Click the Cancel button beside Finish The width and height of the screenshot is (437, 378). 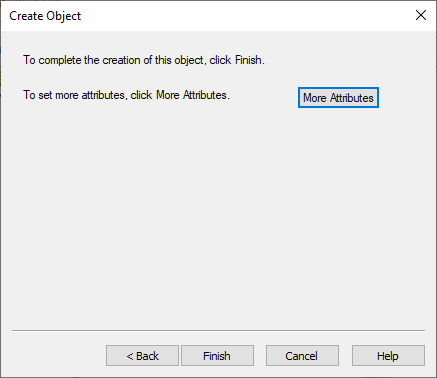click(x=302, y=356)
